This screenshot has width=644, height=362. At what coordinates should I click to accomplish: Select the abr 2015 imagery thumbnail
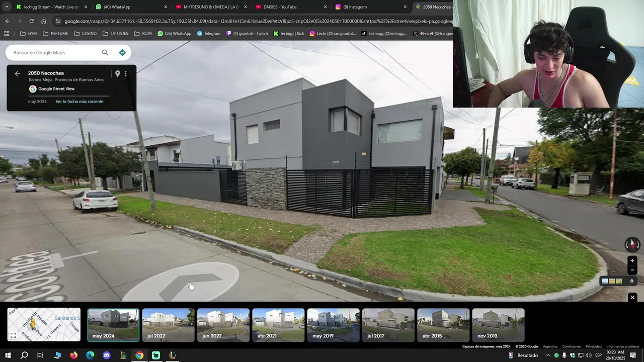click(443, 325)
